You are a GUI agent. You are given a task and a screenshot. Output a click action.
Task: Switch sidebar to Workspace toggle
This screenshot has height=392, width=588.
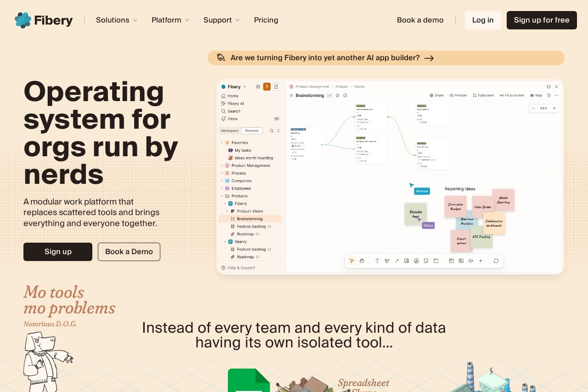click(x=230, y=131)
